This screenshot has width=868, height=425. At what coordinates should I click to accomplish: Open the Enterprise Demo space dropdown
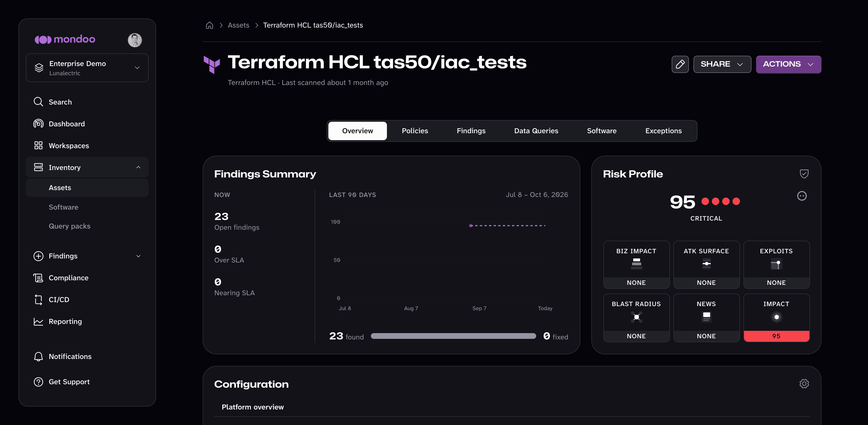87,68
